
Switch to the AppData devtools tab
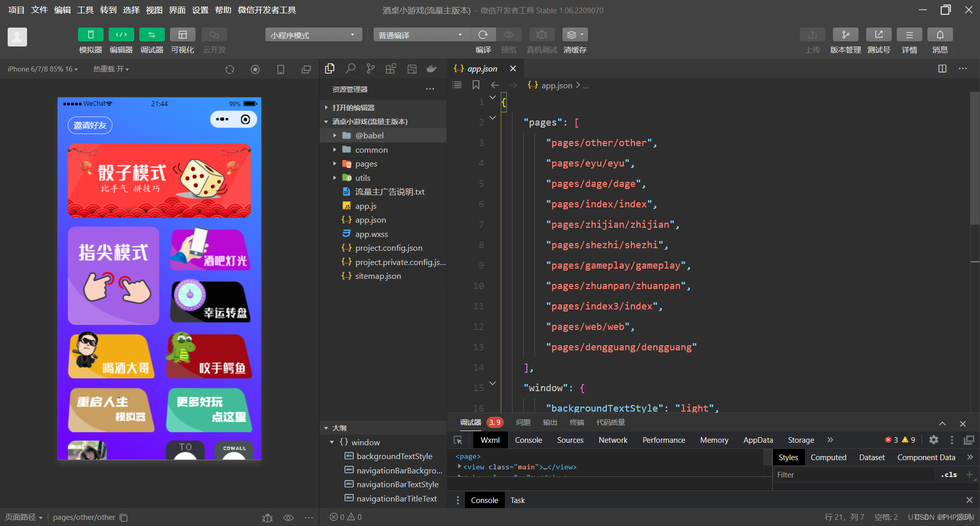click(x=758, y=440)
